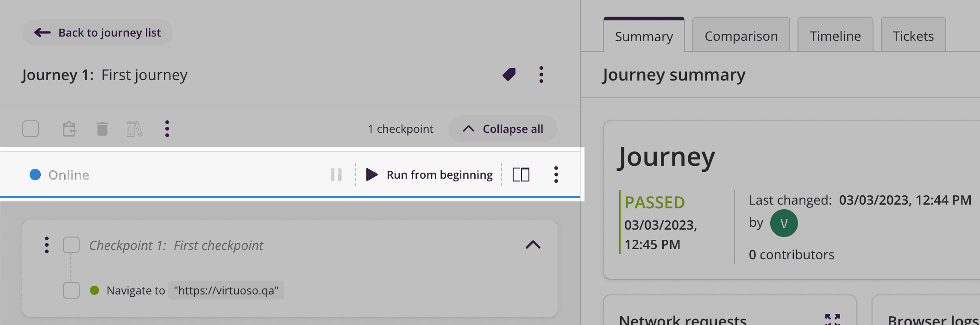Click the blue Online status dot
The width and height of the screenshot is (980, 325).
coord(35,175)
